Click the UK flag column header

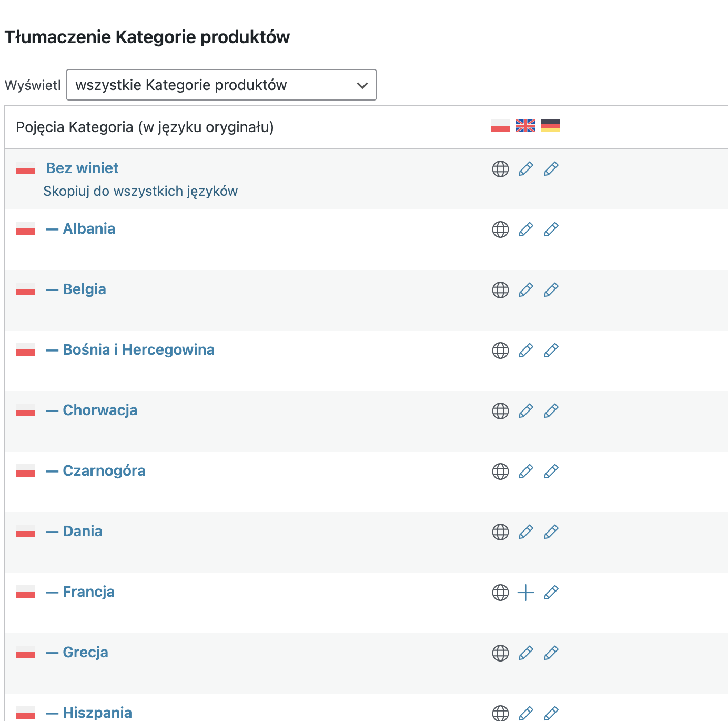point(525,126)
